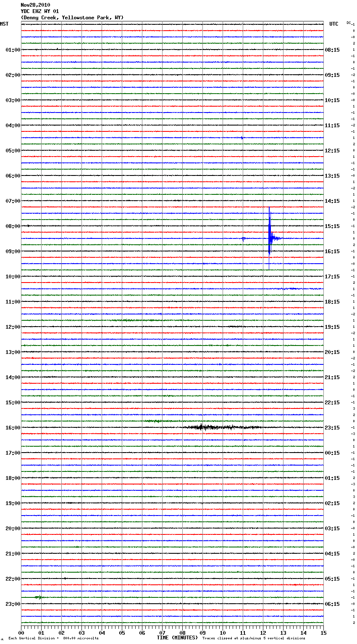Select the 16:00 MST time label
This screenshot has height=644, width=357.
click(13, 428)
